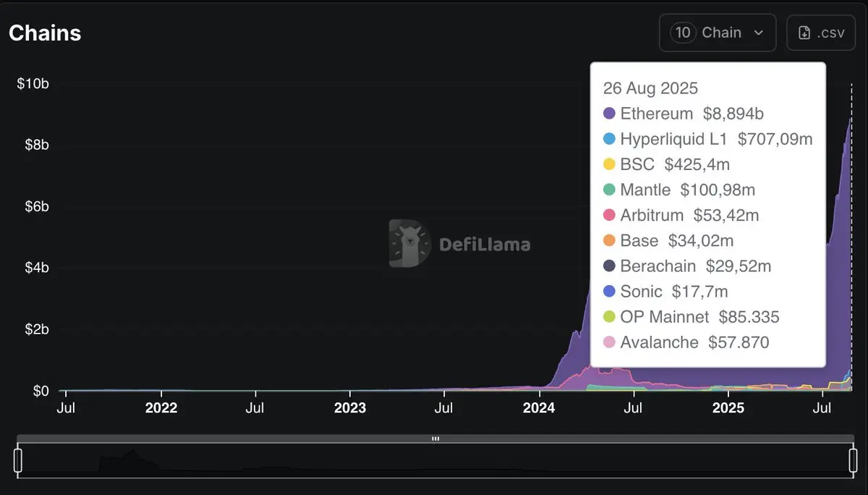868x495 pixels.
Task: Click Avalanche $57.870 value
Action: [x=739, y=342]
